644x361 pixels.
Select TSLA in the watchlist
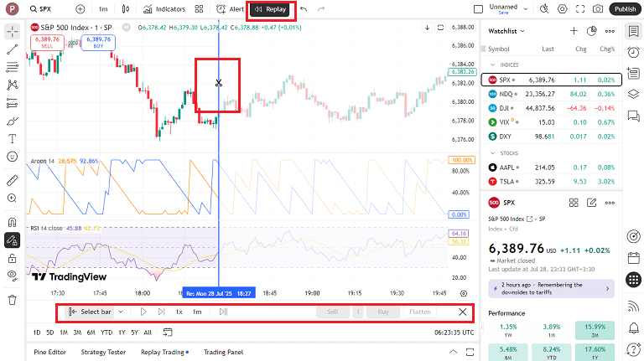tap(551, 181)
